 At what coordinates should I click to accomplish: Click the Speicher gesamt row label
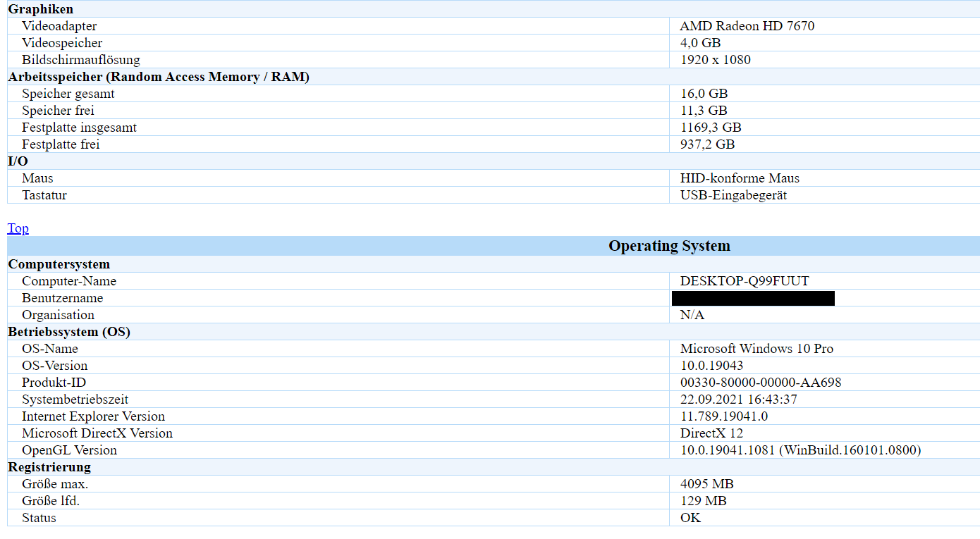coord(68,94)
